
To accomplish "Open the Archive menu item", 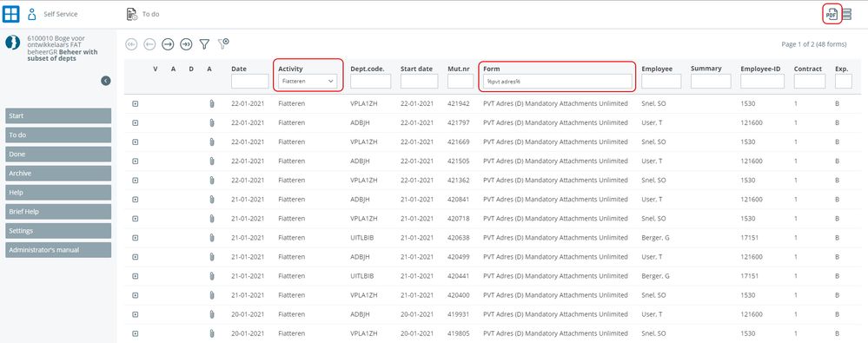I will (58, 173).
